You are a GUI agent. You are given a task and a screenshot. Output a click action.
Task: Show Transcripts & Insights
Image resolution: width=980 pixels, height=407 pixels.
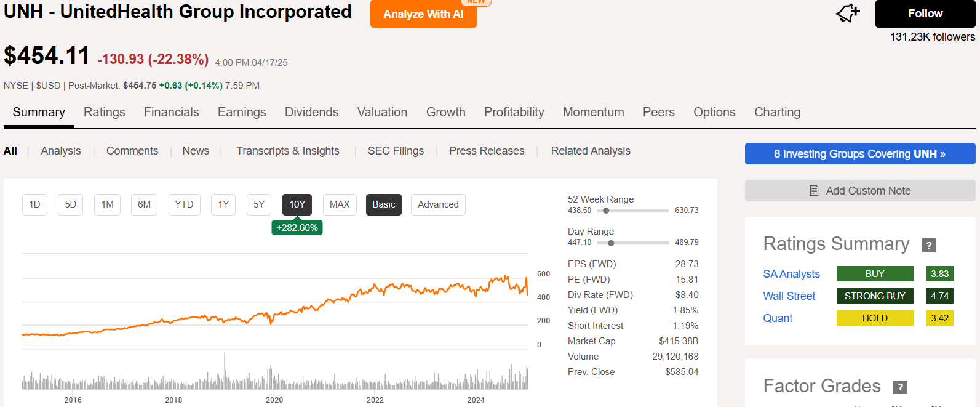(288, 151)
